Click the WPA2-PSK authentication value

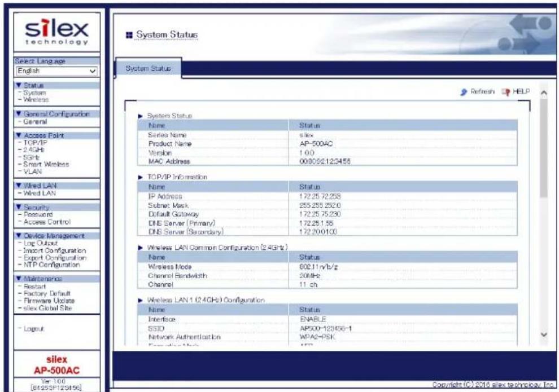317,337
